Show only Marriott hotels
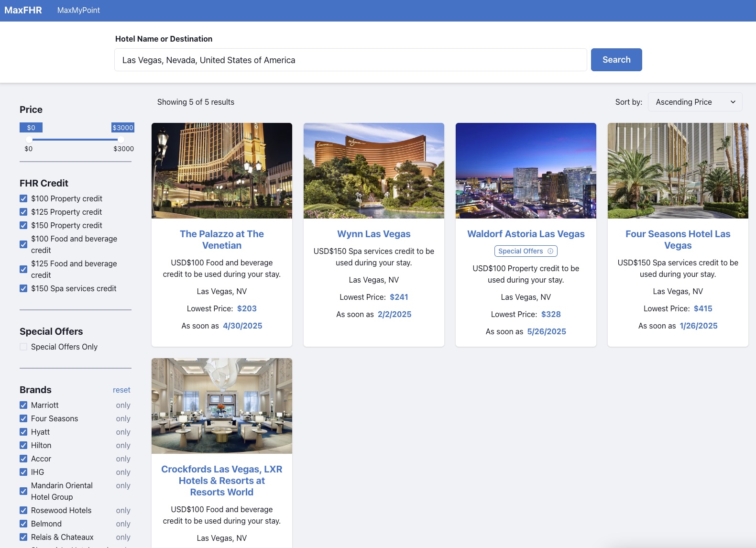 pos(123,405)
